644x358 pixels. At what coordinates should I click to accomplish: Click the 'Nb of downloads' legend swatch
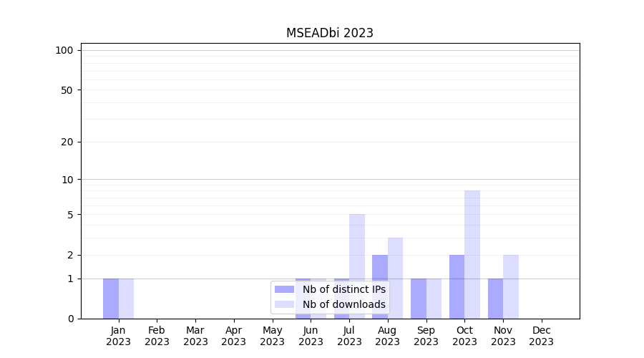point(284,304)
